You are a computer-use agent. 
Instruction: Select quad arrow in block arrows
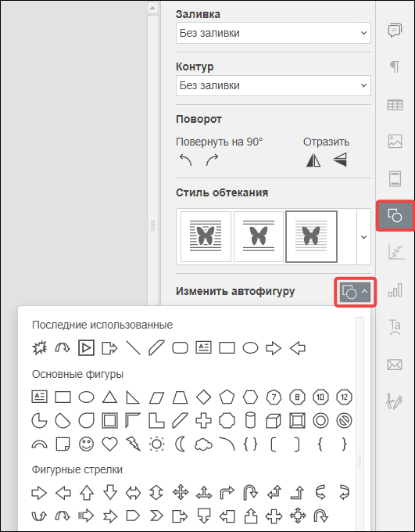(x=180, y=492)
